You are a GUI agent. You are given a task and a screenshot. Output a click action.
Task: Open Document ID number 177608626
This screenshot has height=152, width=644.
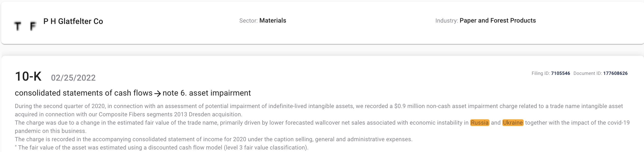click(x=615, y=73)
